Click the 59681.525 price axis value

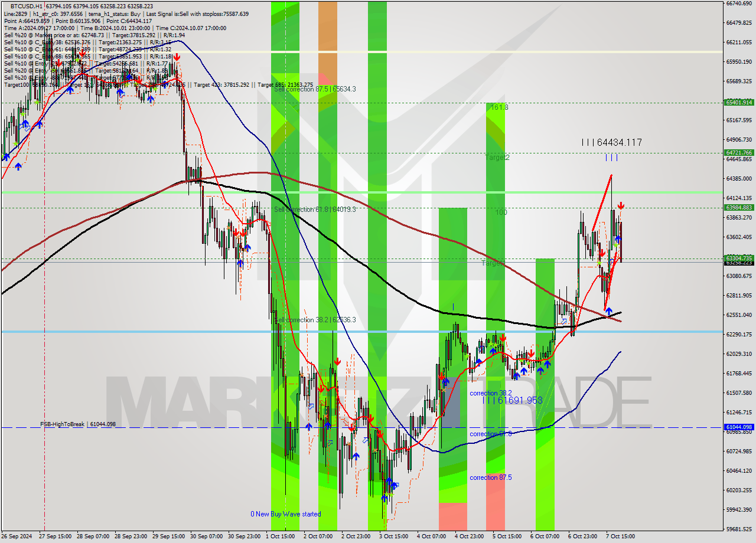coord(738,529)
